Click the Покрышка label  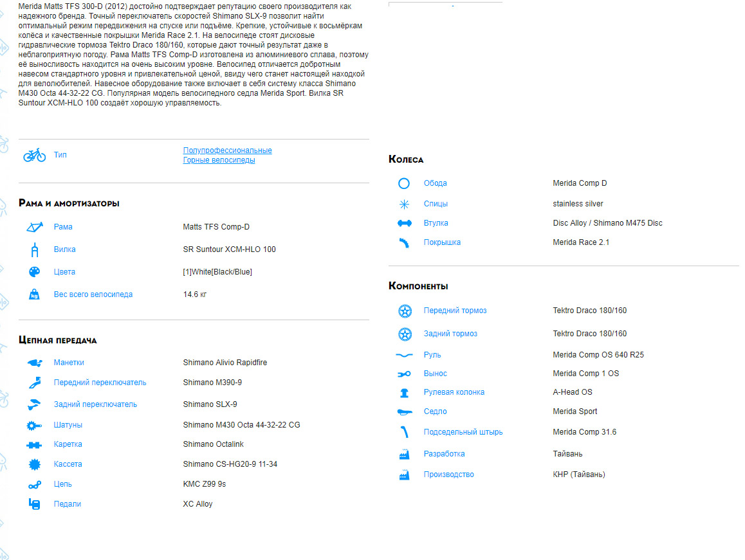(443, 242)
